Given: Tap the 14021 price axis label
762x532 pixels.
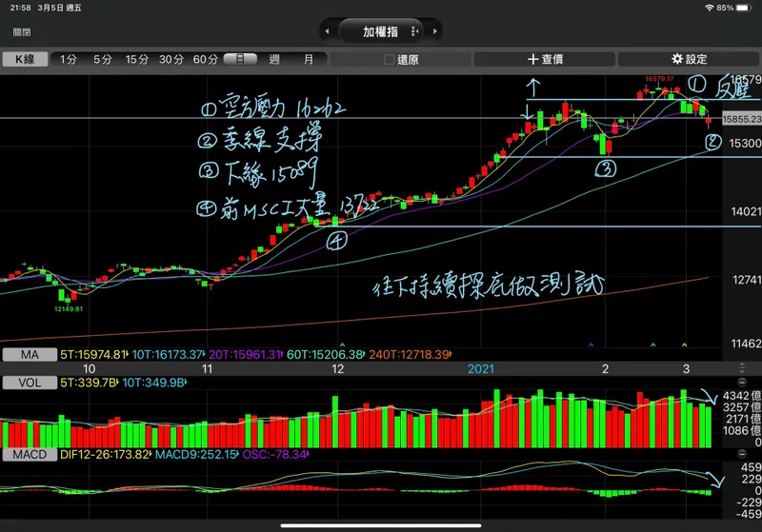Looking at the screenshot, I should pyautogui.click(x=746, y=211).
